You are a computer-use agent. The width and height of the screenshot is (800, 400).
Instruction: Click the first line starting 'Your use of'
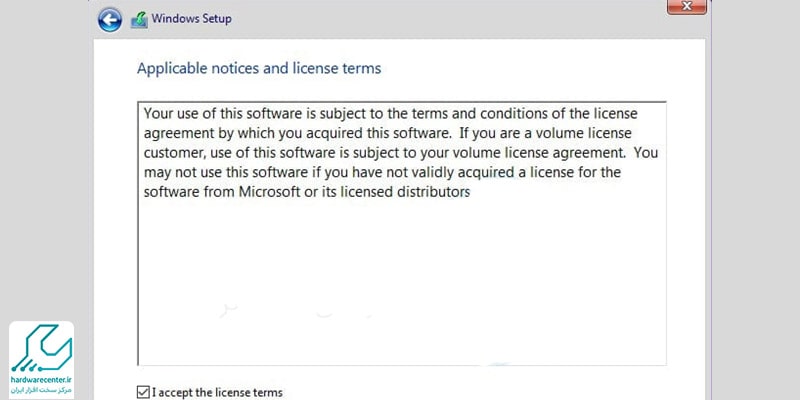pyautogui.click(x=391, y=113)
